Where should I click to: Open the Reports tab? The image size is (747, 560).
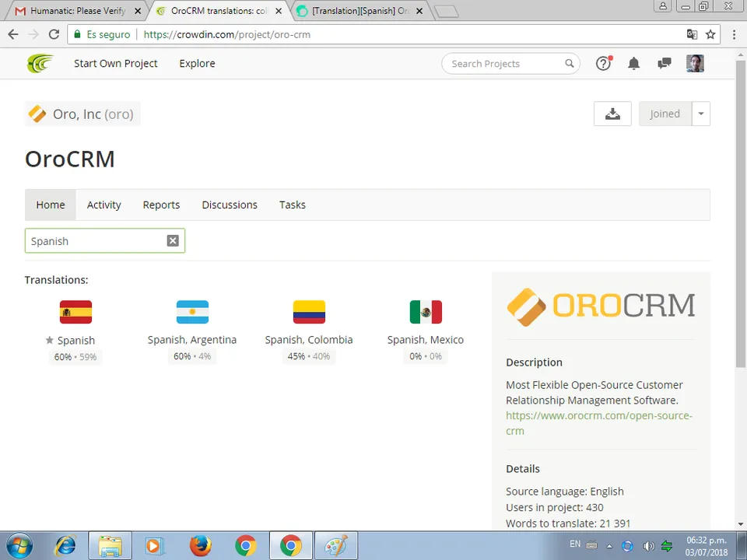pyautogui.click(x=162, y=205)
